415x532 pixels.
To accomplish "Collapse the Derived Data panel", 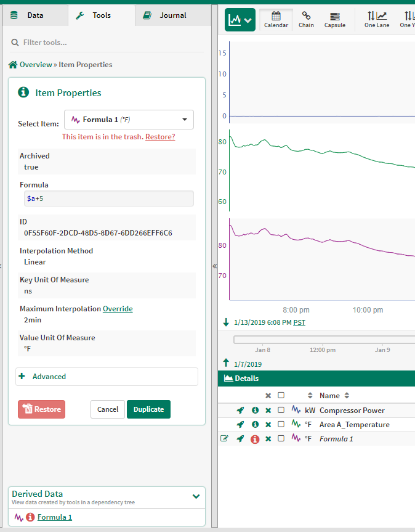I will tap(196, 496).
